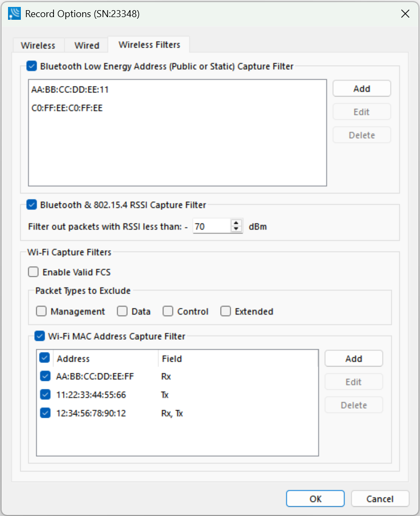Click Delete beside the Bluetooth address list

point(362,135)
